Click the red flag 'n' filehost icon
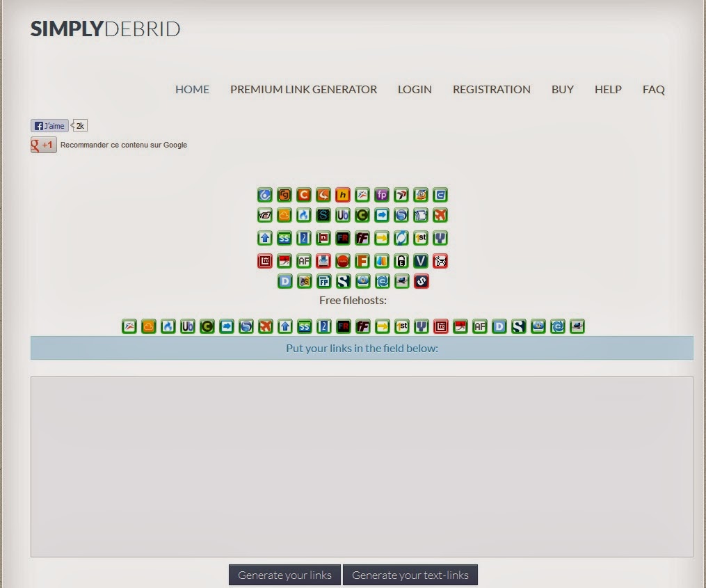Image resolution: width=706 pixels, height=588 pixels. coord(323,237)
